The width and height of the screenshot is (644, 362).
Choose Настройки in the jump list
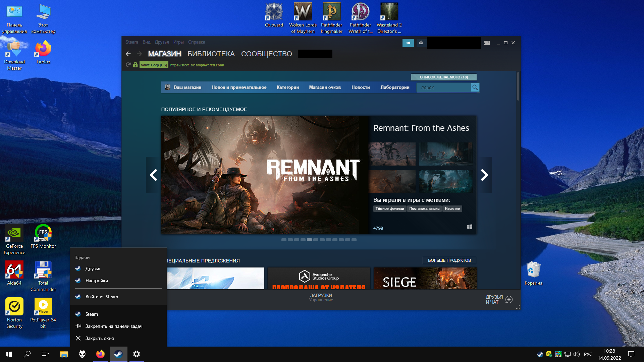click(x=118, y=281)
